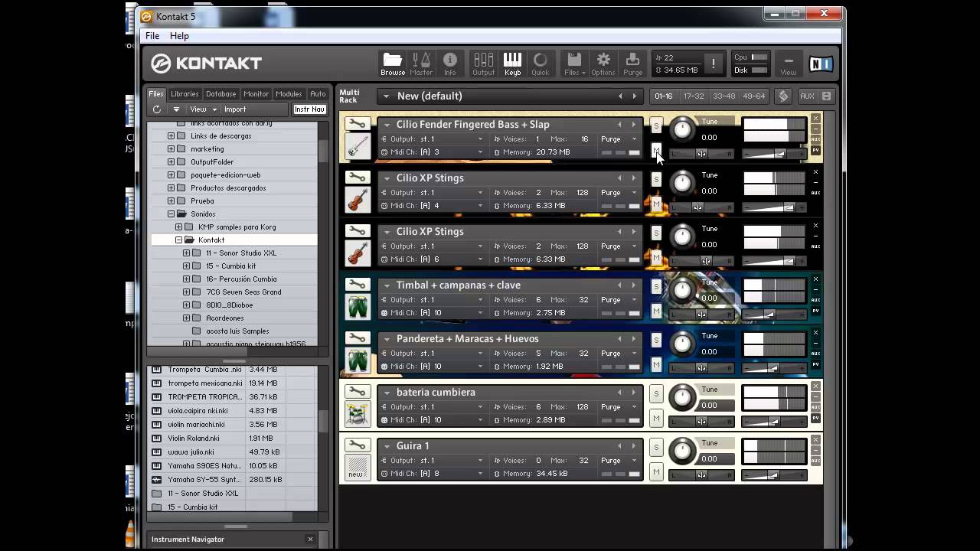Switch to the Database tab
The width and height of the screenshot is (980, 551).
[x=220, y=94]
